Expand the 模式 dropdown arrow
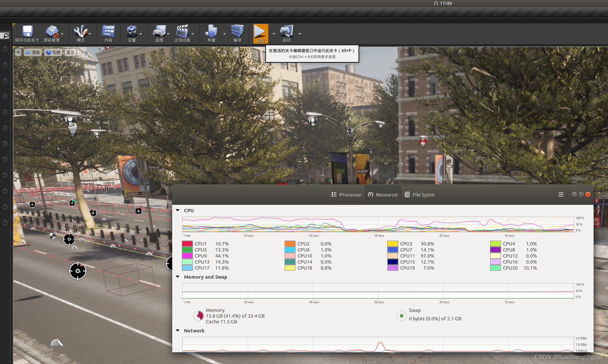The width and height of the screenshot is (608, 364). click(x=90, y=34)
